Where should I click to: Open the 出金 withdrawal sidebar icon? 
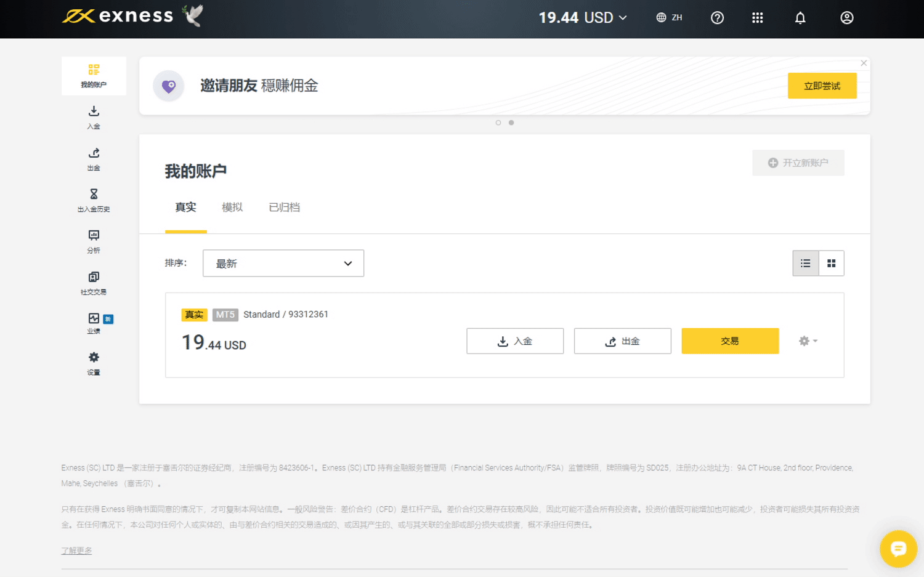click(x=94, y=158)
